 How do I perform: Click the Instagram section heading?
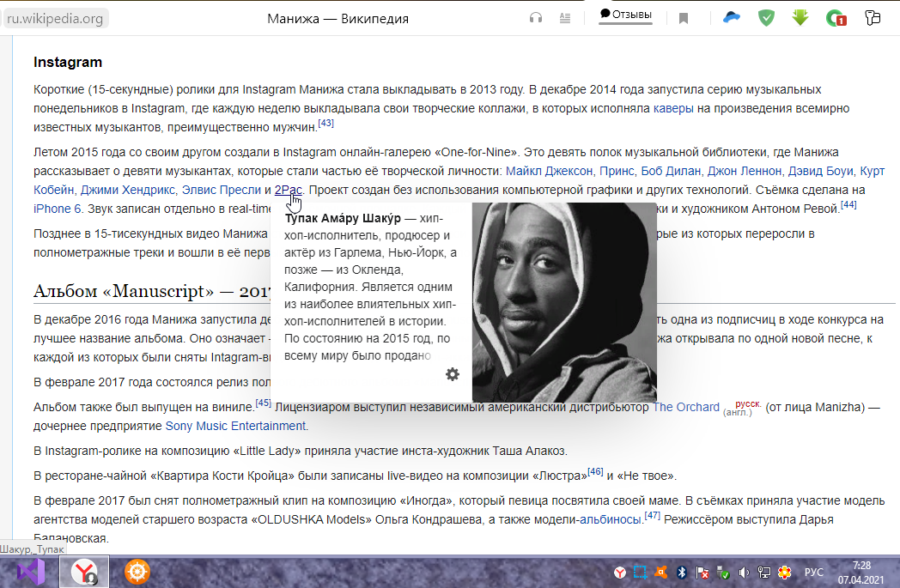coord(68,62)
